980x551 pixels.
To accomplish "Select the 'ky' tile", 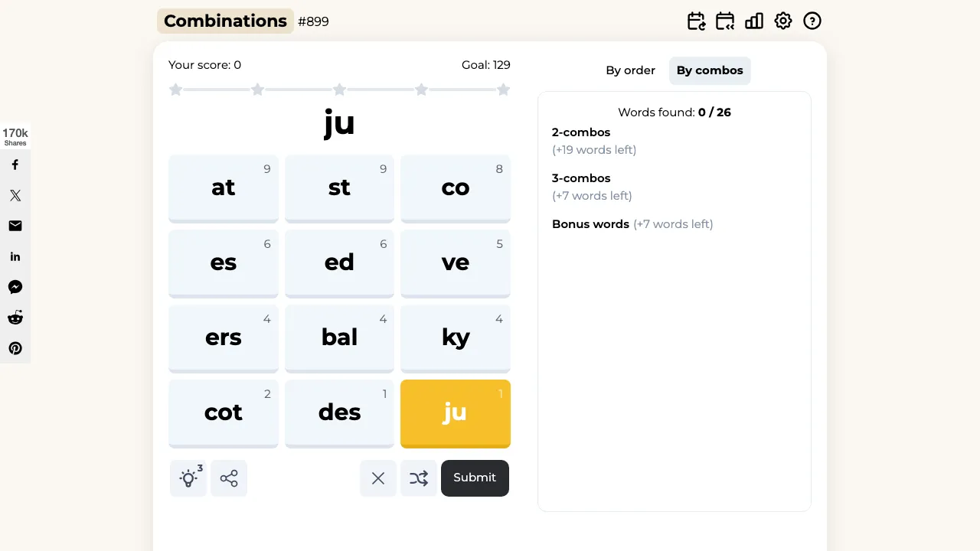I will pos(456,339).
